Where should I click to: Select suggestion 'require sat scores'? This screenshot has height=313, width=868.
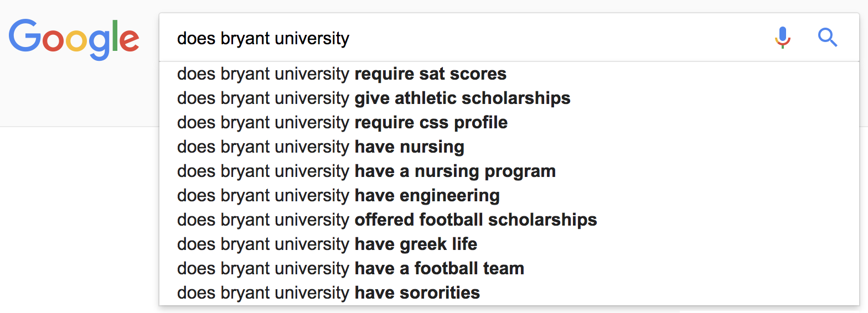pyautogui.click(x=509, y=74)
